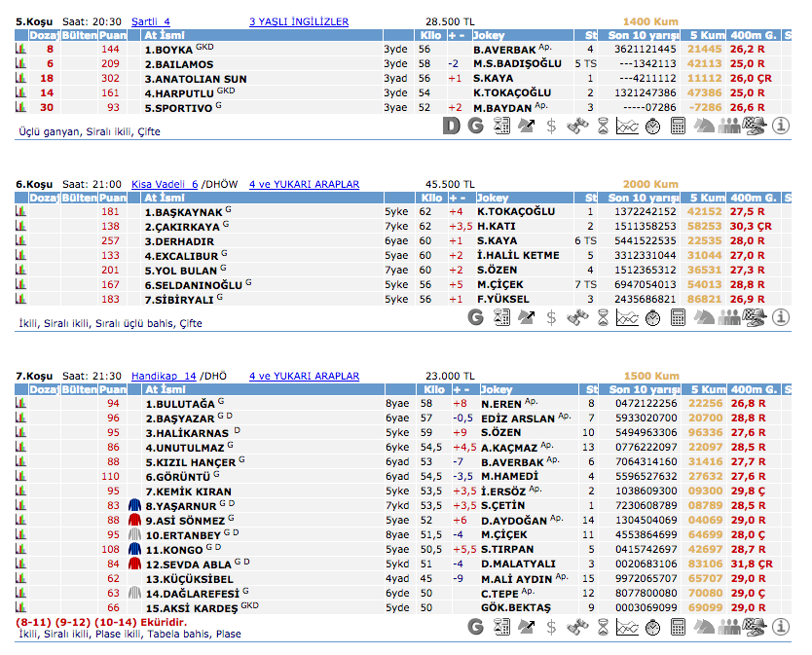Click the jockey silks icon beside 8.YAŞARNUR

(x=135, y=505)
